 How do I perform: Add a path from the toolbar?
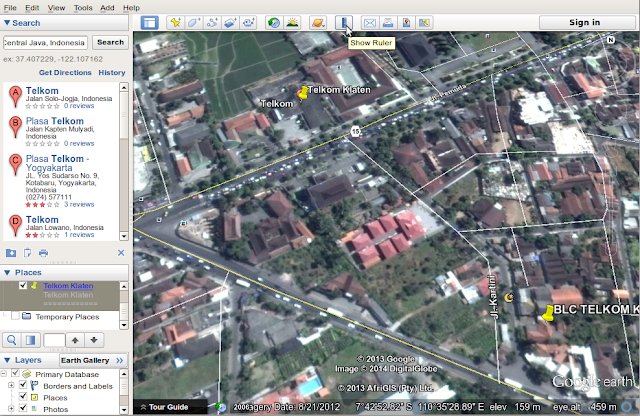(212, 23)
